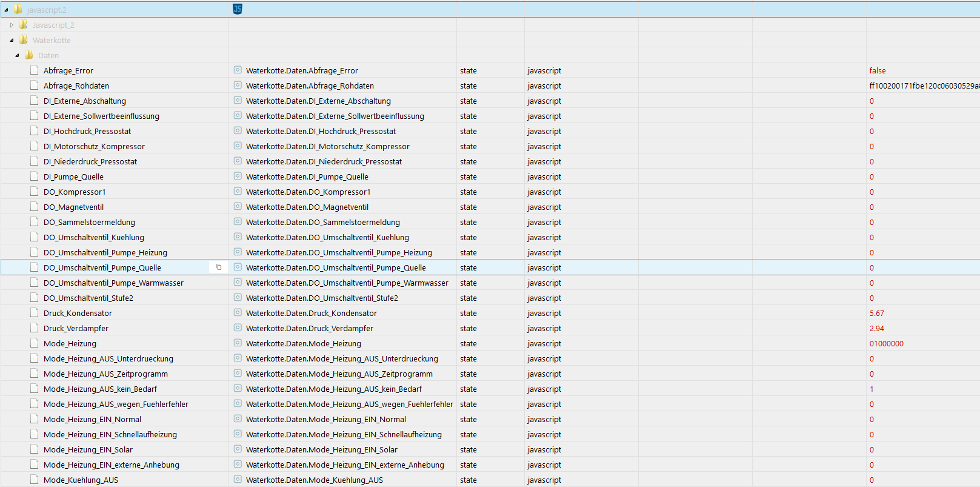Select Mode_Heizung_AUS_Zeitprogramm in the tree
980x487 pixels.
click(x=105, y=374)
